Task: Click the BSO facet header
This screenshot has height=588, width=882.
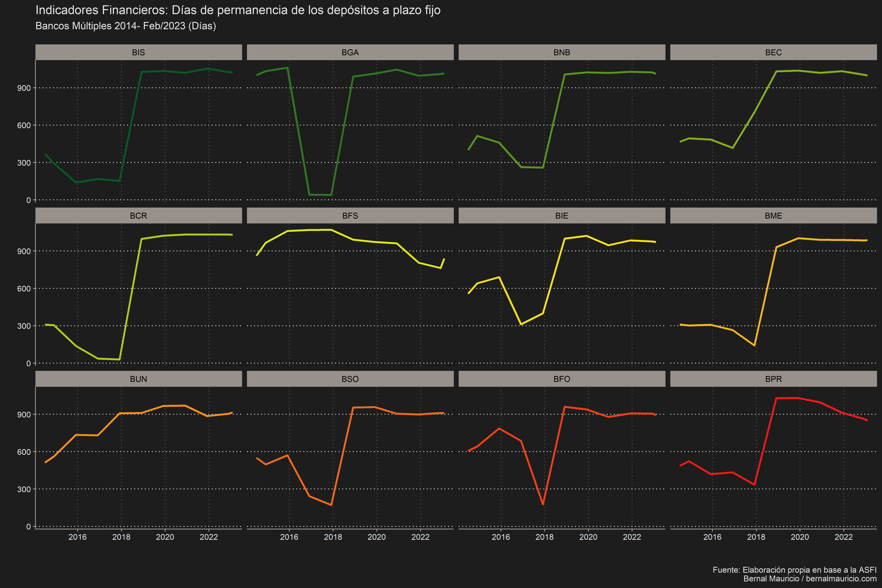Action: (x=350, y=379)
